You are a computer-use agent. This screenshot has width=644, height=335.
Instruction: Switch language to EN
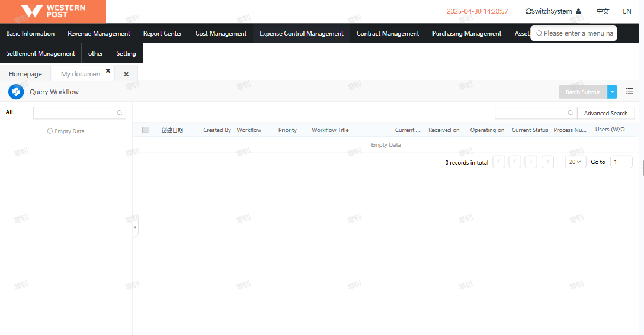point(627,11)
